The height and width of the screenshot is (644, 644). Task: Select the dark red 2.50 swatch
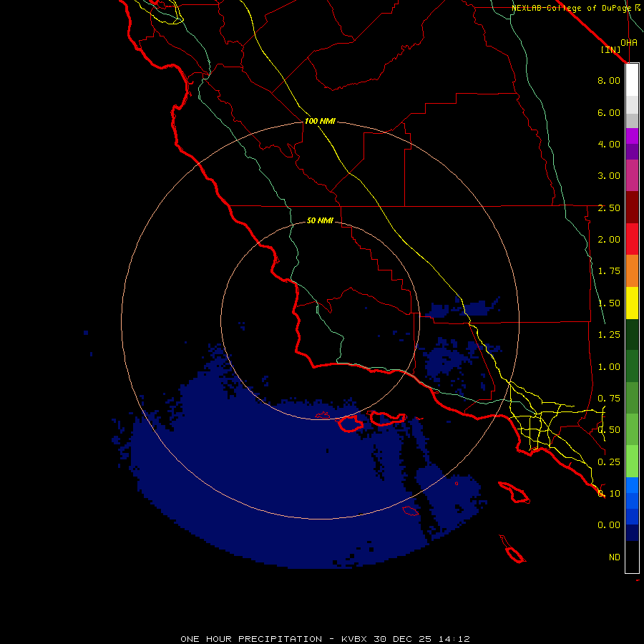pos(632,208)
